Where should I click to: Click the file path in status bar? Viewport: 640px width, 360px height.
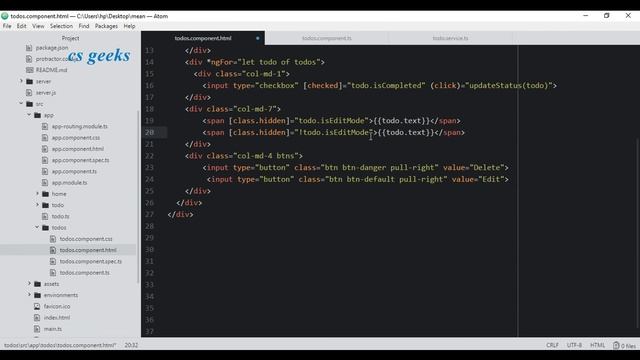[x=60, y=345]
